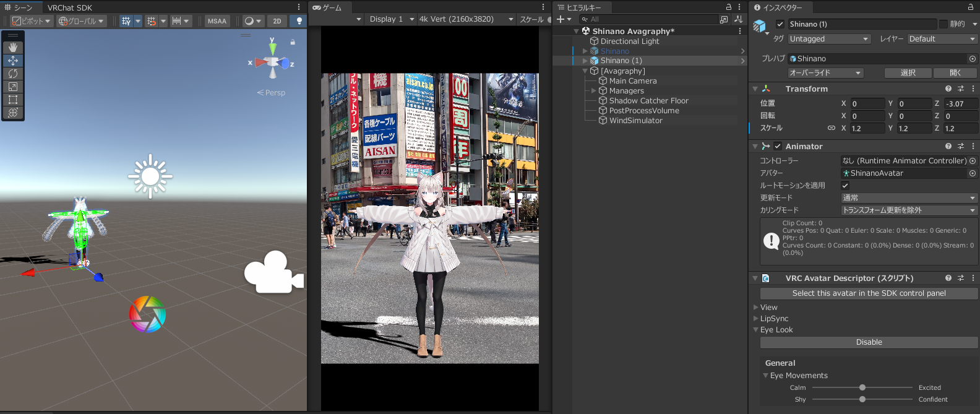Click the Eye Look Disable button
This screenshot has height=414, width=980.
pyautogui.click(x=869, y=342)
